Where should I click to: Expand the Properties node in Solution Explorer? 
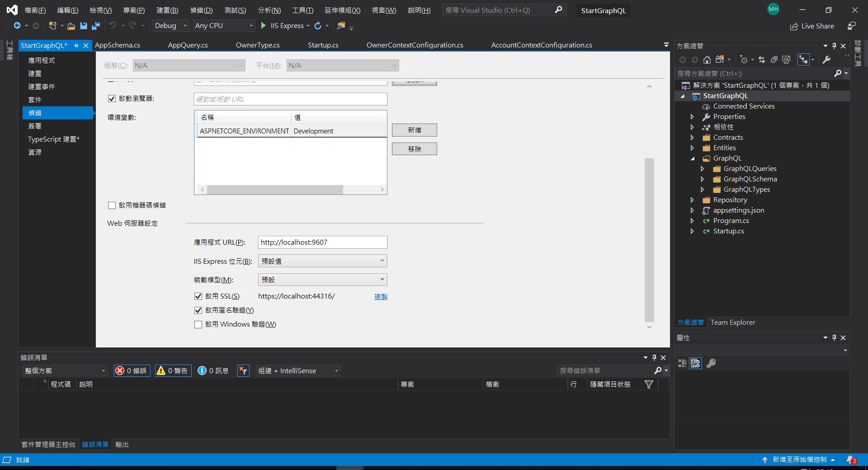(x=692, y=117)
